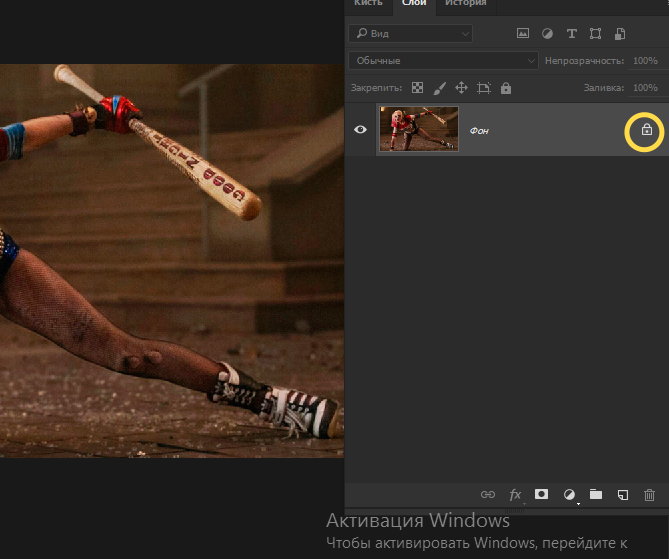This screenshot has width=669, height=559.
Task: Click the Фон layer name
Action: click(x=479, y=131)
